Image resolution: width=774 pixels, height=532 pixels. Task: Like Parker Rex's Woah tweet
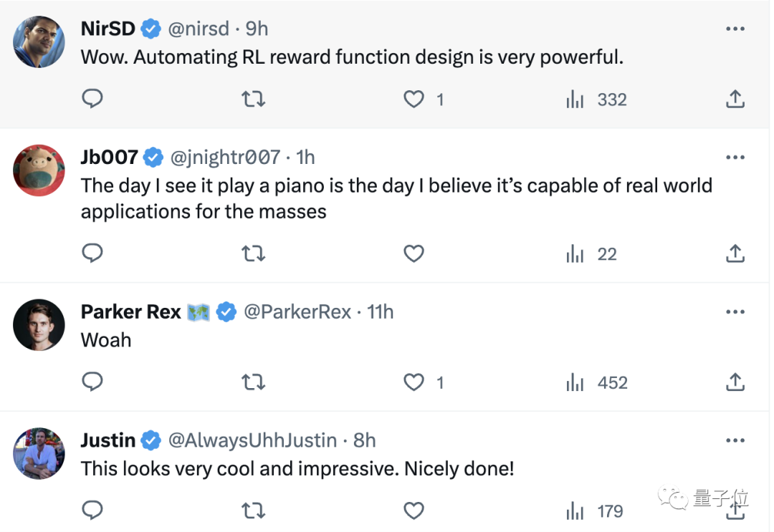coord(414,382)
